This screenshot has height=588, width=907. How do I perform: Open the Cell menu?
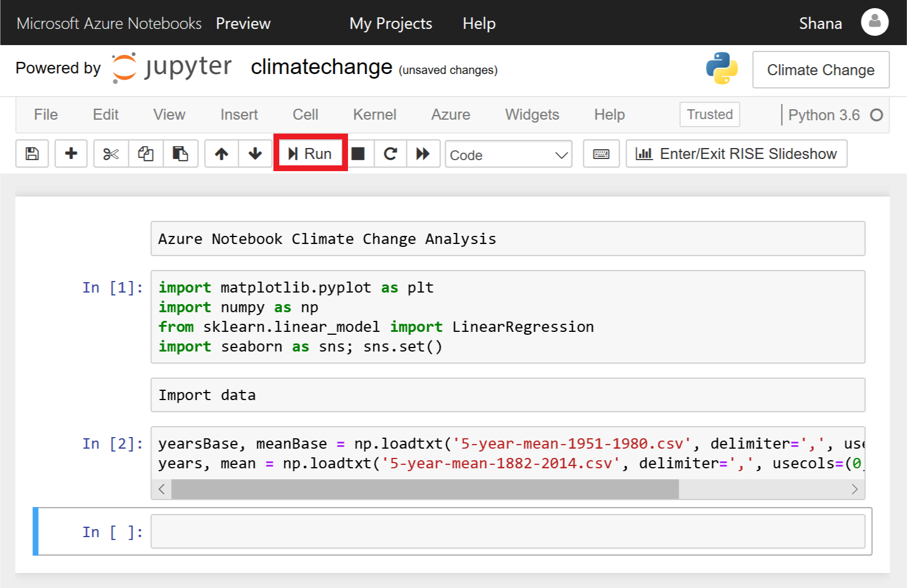[x=305, y=114]
